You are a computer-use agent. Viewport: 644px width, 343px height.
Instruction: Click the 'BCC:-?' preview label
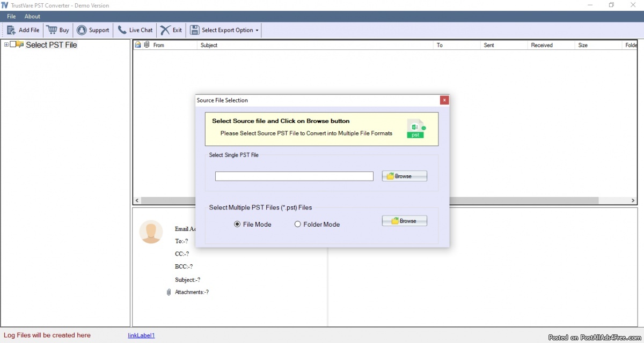point(184,267)
